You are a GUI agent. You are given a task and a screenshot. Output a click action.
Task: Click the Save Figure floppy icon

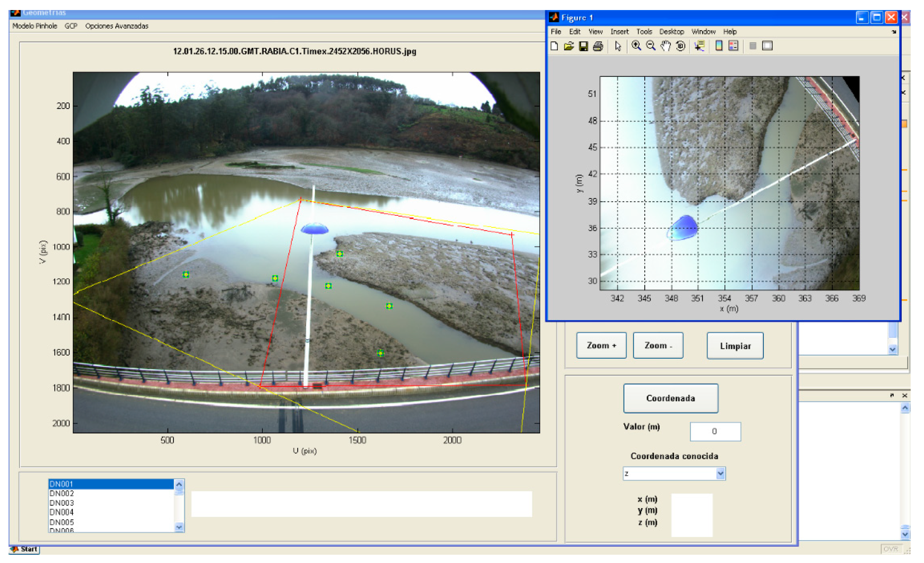(583, 46)
